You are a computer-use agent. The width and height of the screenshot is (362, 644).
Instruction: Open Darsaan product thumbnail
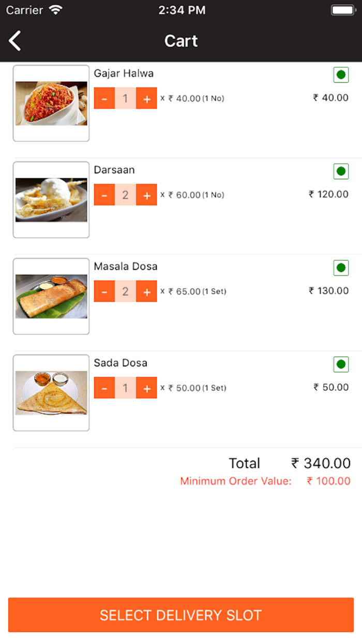coord(51,200)
